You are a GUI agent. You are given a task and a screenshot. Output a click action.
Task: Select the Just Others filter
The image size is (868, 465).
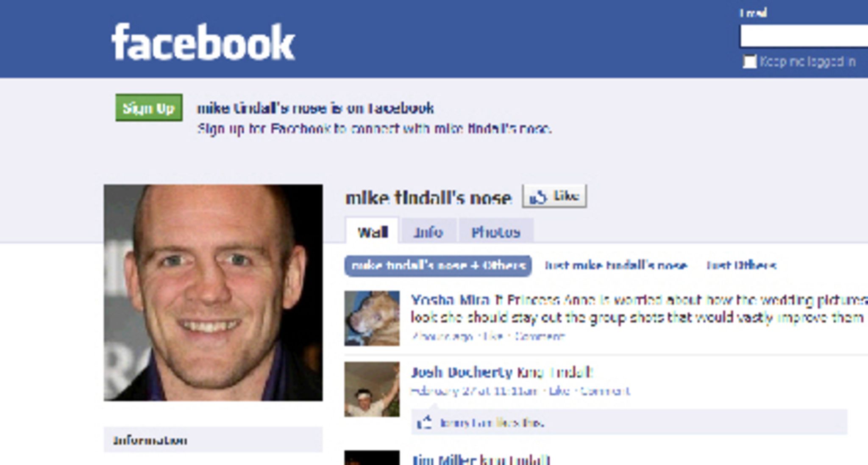pyautogui.click(x=741, y=266)
